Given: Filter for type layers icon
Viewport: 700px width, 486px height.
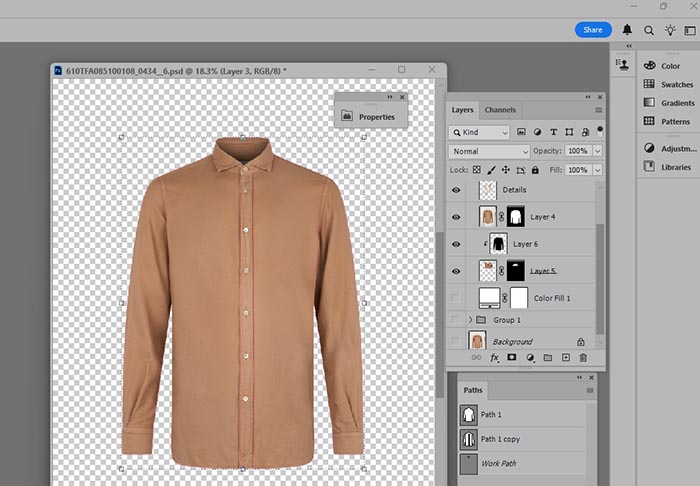Looking at the screenshot, I should click(x=554, y=132).
